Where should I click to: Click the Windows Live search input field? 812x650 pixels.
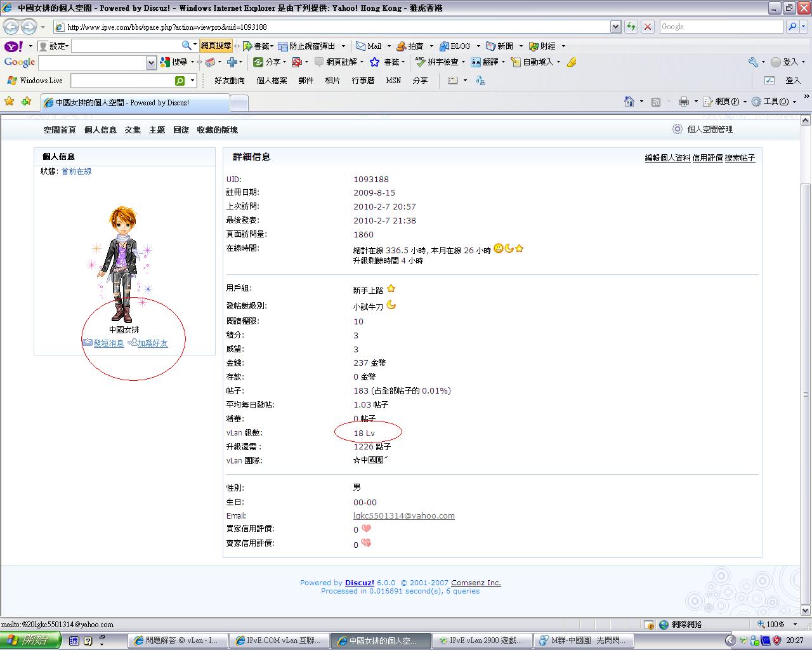tap(122, 81)
